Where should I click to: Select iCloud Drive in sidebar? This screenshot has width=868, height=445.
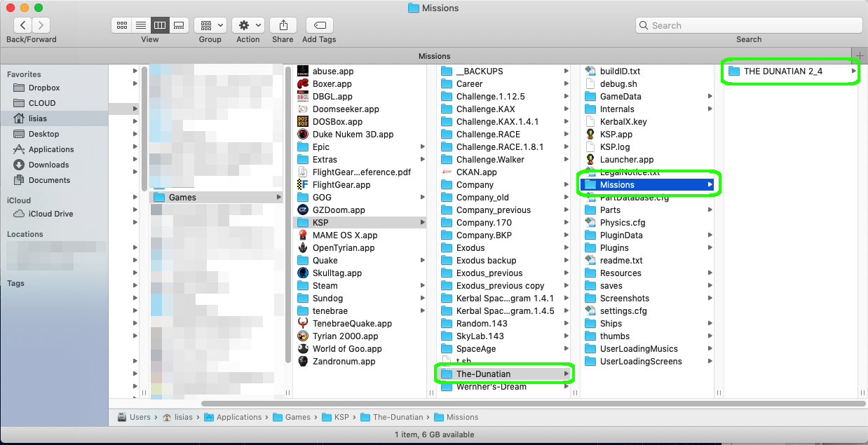50,214
